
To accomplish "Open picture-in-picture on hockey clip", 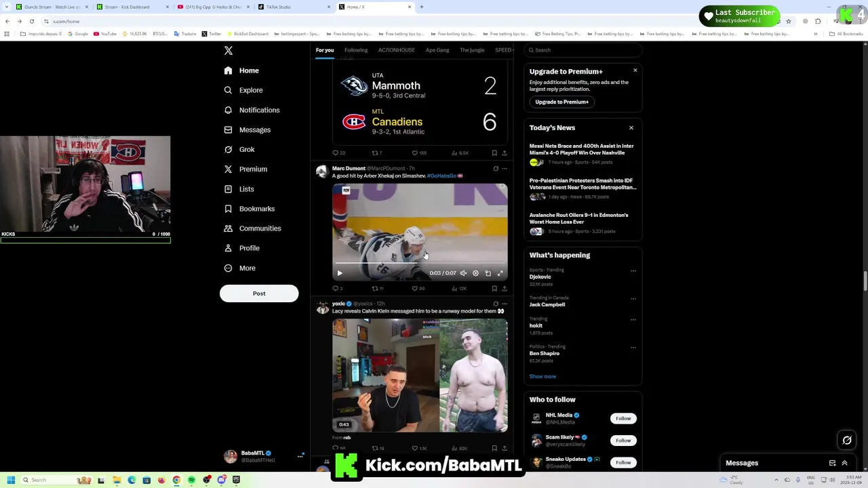I will (x=488, y=273).
